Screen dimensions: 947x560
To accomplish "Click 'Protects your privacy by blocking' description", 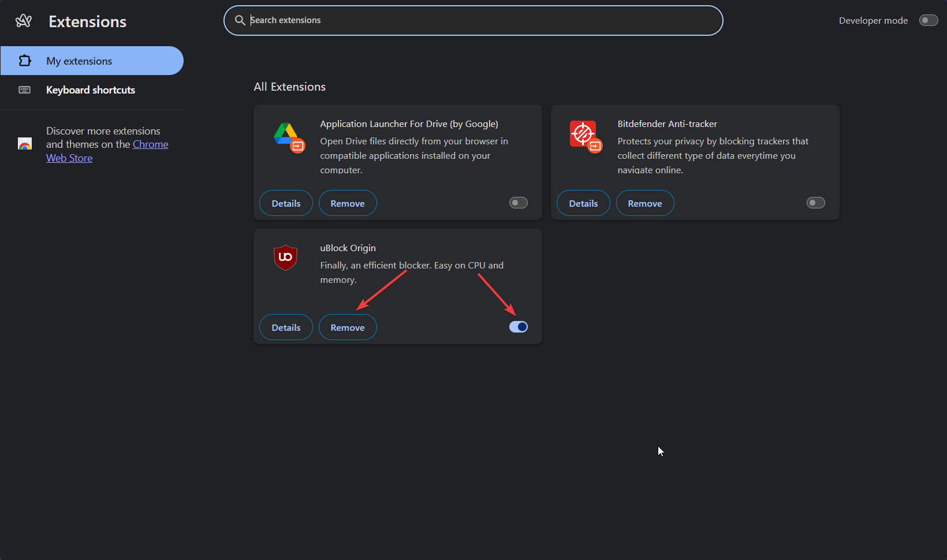I will click(x=713, y=155).
